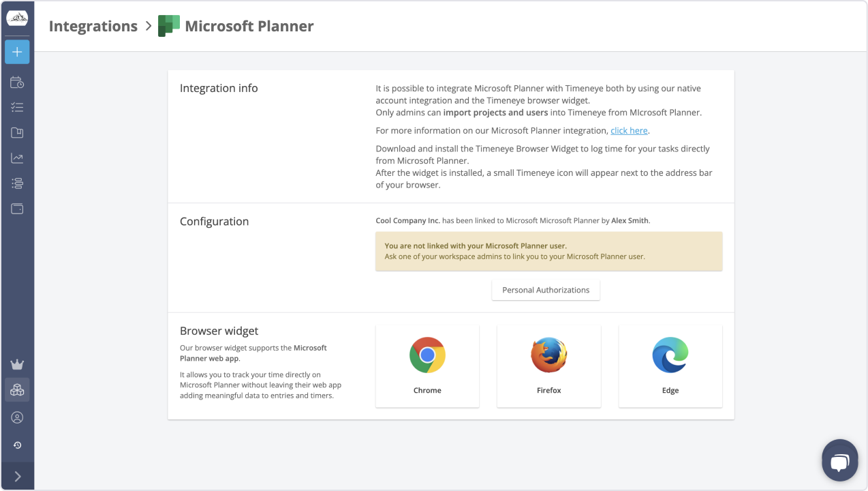Open the reports chart icon in the sidebar
The height and width of the screenshot is (491, 868).
[x=16, y=158]
